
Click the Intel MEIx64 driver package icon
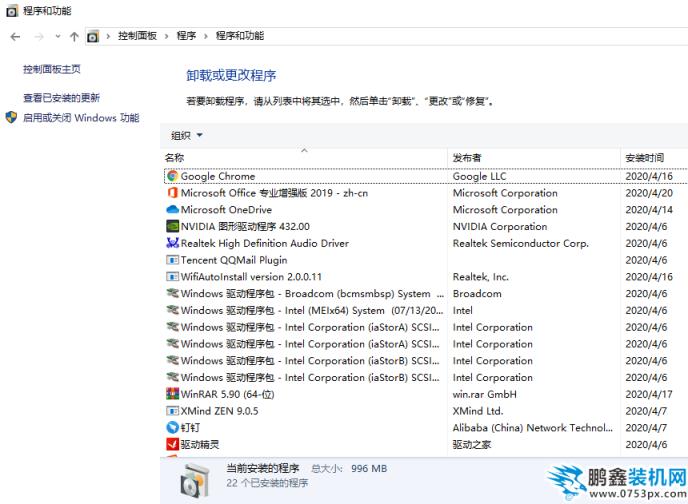(x=172, y=310)
